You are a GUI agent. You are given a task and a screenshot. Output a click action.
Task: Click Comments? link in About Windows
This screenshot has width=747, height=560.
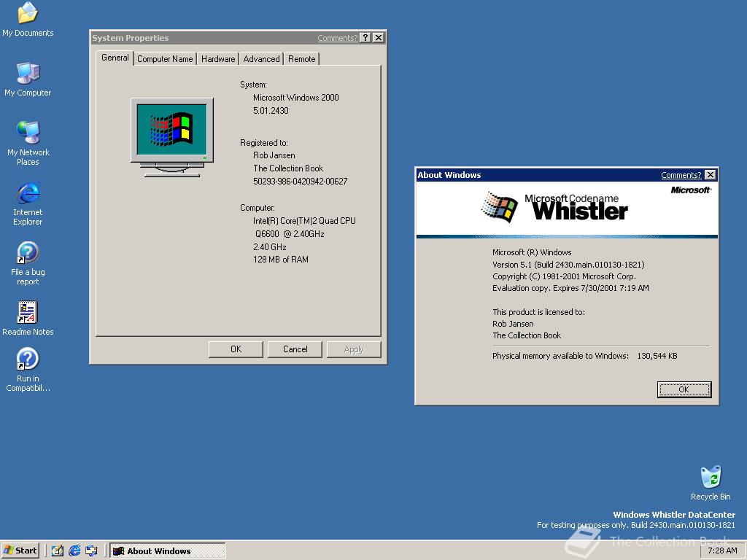click(681, 175)
